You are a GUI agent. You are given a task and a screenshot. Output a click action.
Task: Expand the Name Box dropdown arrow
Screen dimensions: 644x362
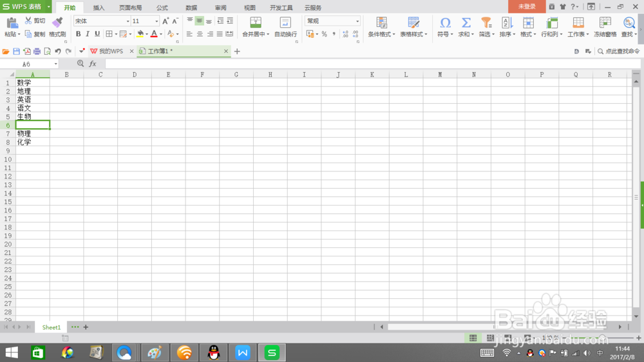(x=56, y=64)
